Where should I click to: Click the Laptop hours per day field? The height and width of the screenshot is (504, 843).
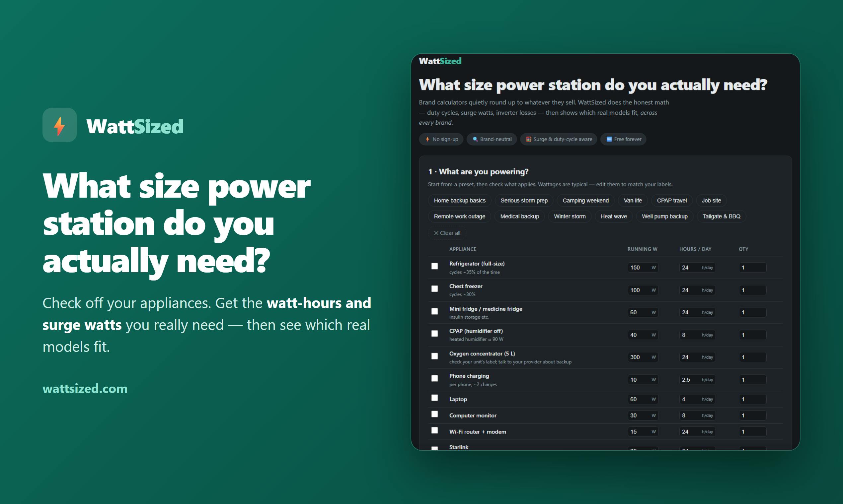(697, 399)
